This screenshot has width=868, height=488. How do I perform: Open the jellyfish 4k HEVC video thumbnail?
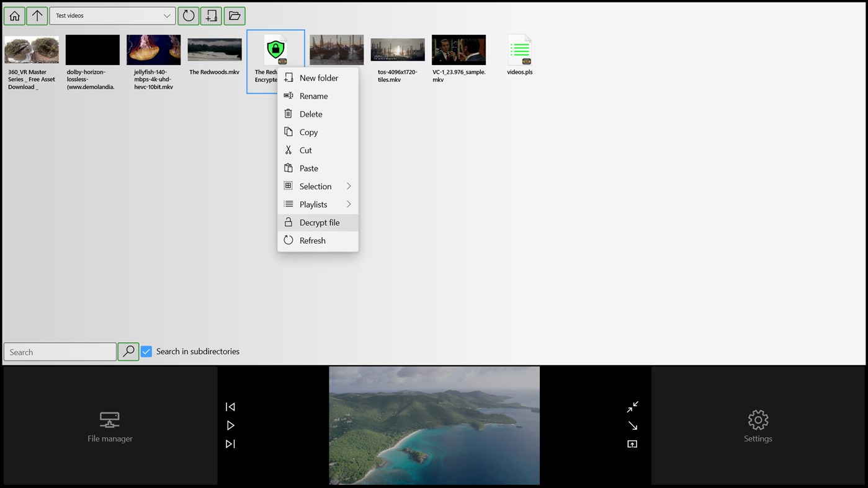[x=153, y=50]
